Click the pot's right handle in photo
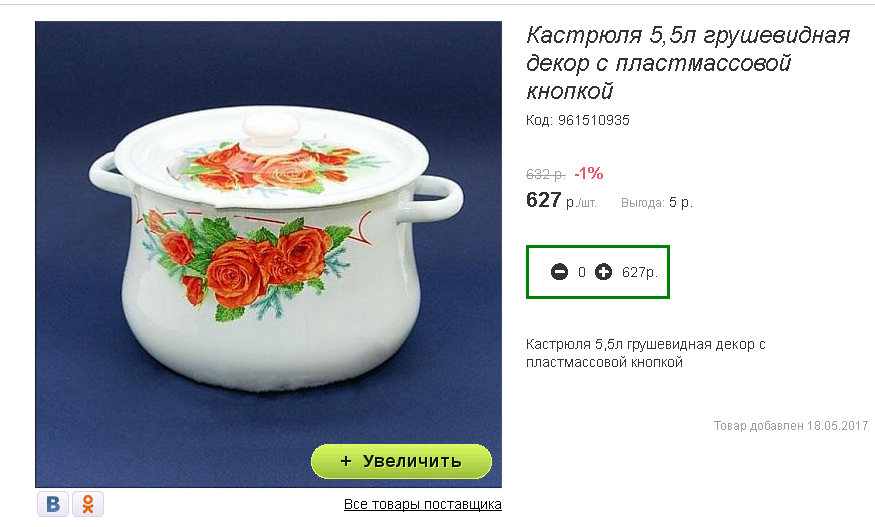Screen dimensions: 875x527 [x=443, y=197]
